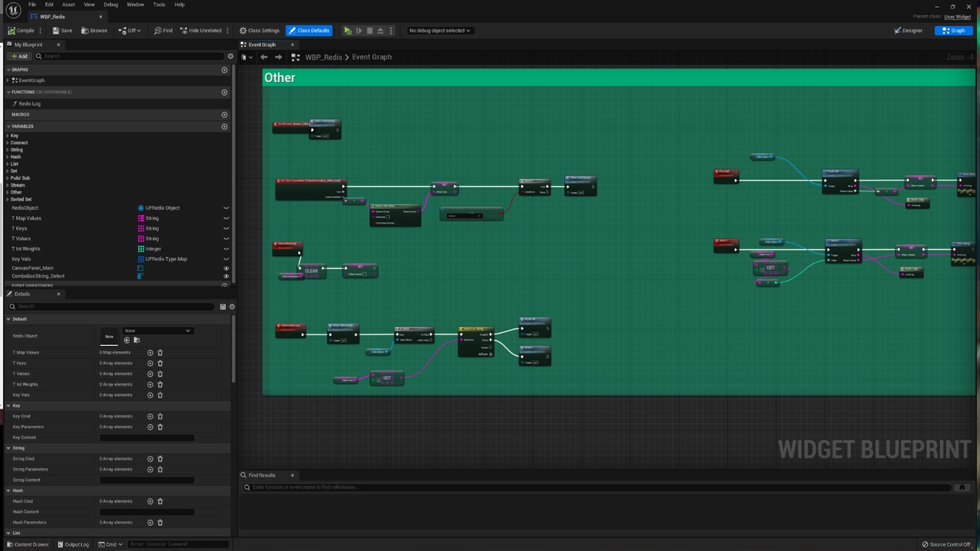Click the Class Defaults button
The image size is (980, 551).
click(x=309, y=31)
